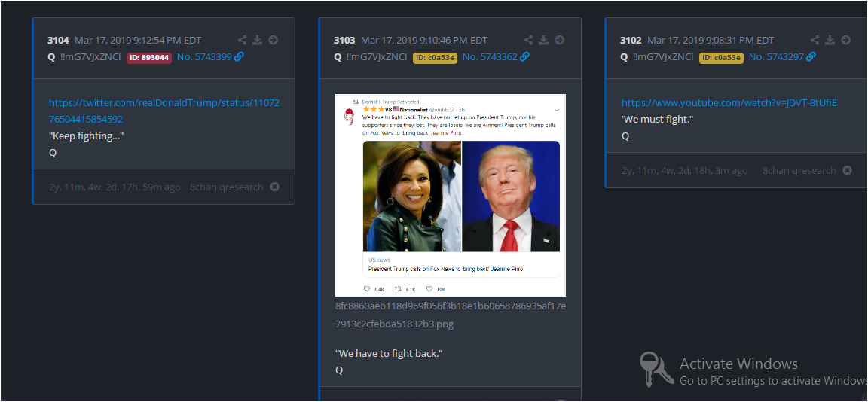Download post 3102 using its download icon
The image size is (868, 402).
[x=830, y=40]
